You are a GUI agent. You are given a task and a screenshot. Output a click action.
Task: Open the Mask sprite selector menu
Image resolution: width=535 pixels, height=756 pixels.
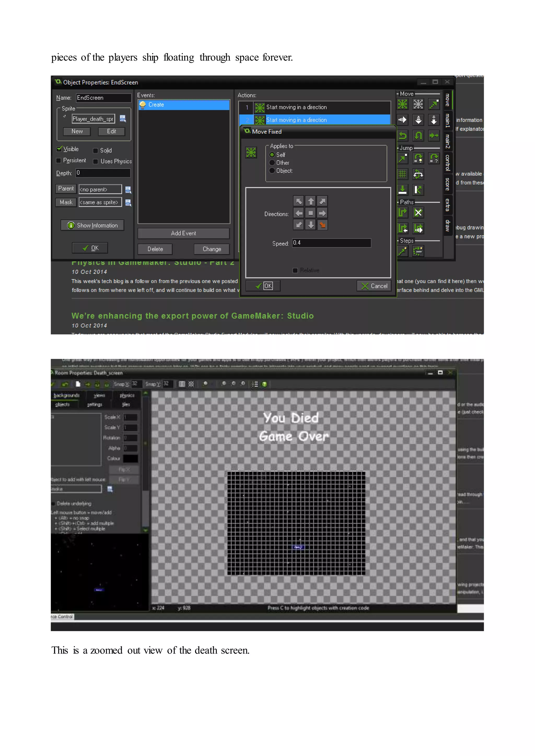tap(128, 202)
